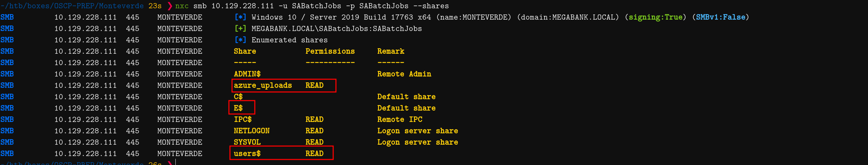Click the [*] marker beside Windows 10 Server 2019
868x165 pixels.
coord(240,17)
